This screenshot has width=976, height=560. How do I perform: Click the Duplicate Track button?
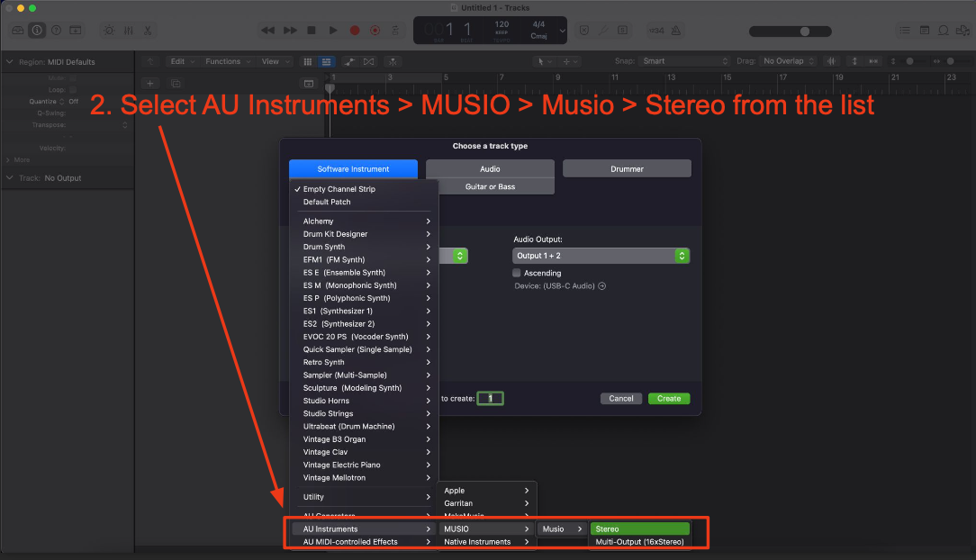coord(176,84)
